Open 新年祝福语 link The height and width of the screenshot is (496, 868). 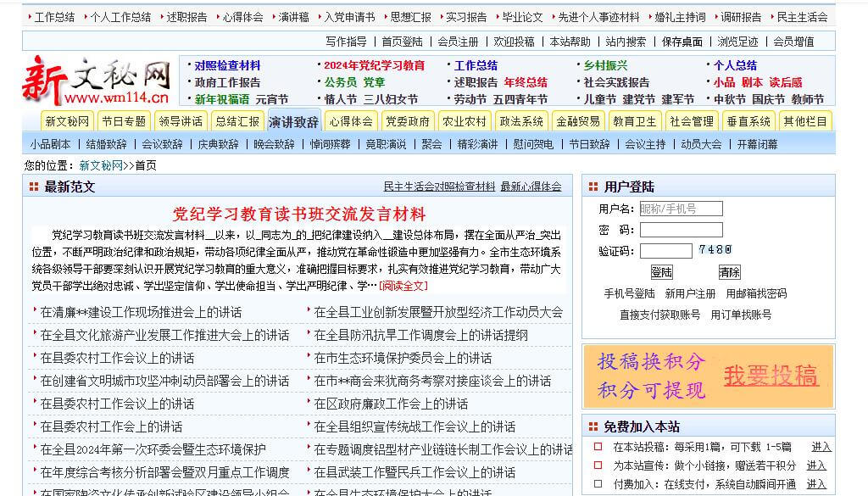(x=222, y=99)
